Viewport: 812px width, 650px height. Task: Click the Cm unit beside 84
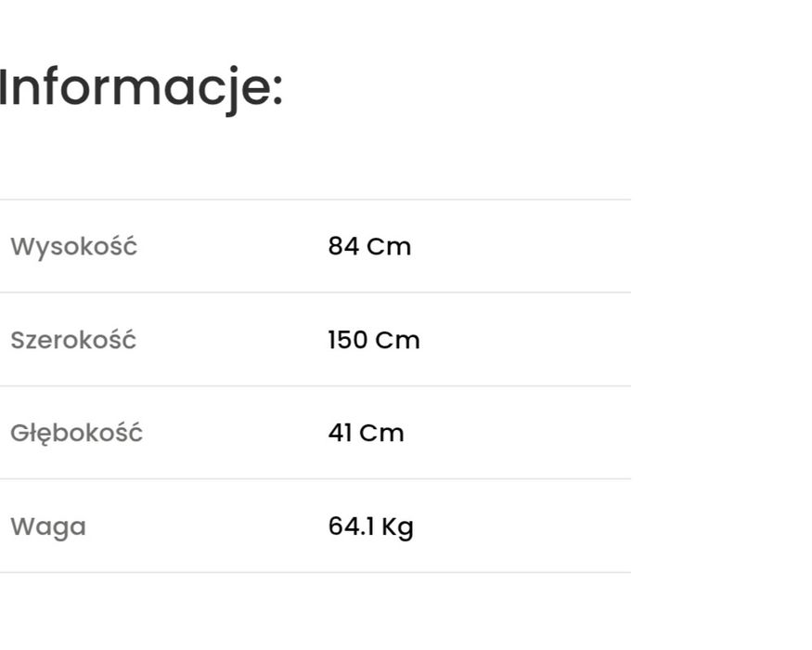pyautogui.click(x=389, y=247)
